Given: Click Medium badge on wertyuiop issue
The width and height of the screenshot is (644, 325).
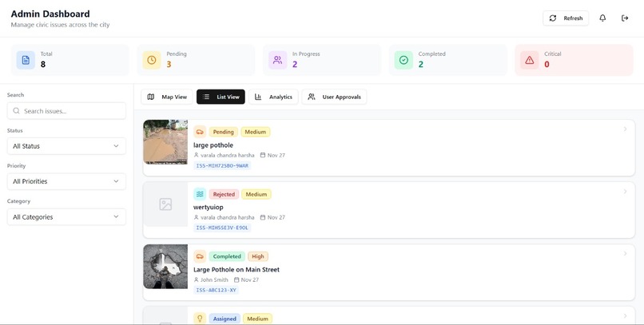Looking at the screenshot, I should tap(256, 195).
